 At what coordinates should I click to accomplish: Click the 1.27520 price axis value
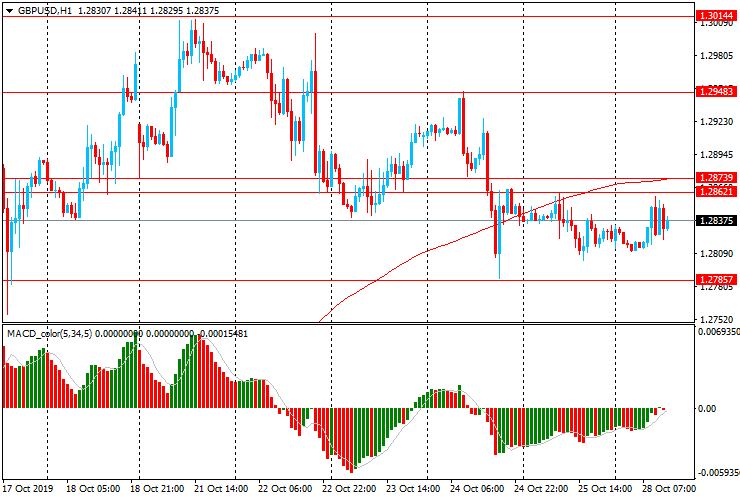pyautogui.click(x=716, y=320)
